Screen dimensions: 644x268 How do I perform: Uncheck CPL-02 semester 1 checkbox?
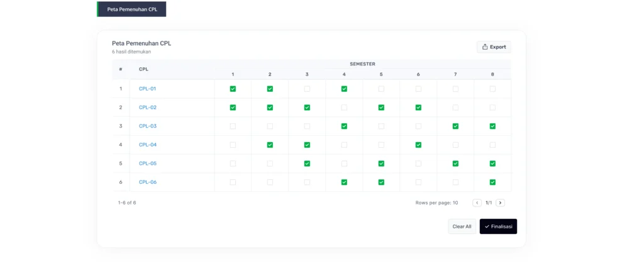pos(233,108)
